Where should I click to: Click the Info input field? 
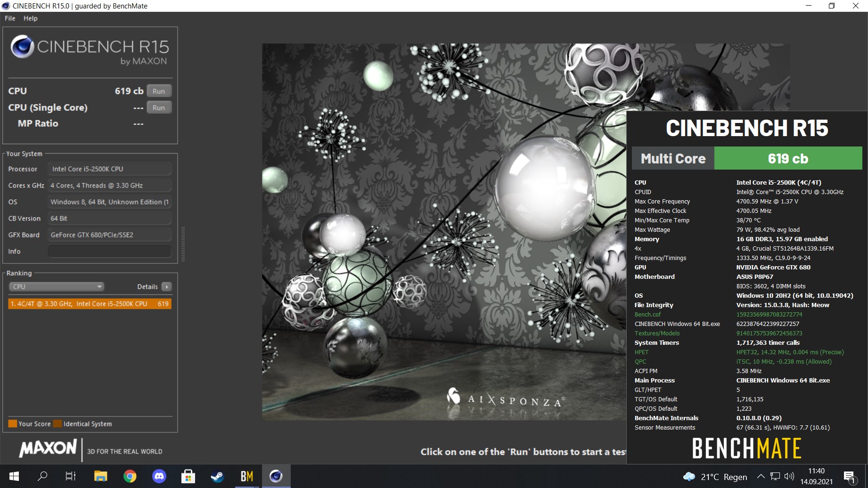(109, 252)
